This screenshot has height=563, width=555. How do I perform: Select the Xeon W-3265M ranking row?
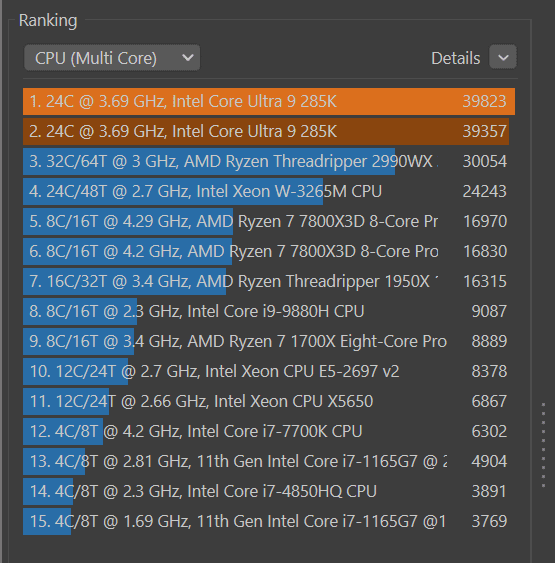[269, 191]
